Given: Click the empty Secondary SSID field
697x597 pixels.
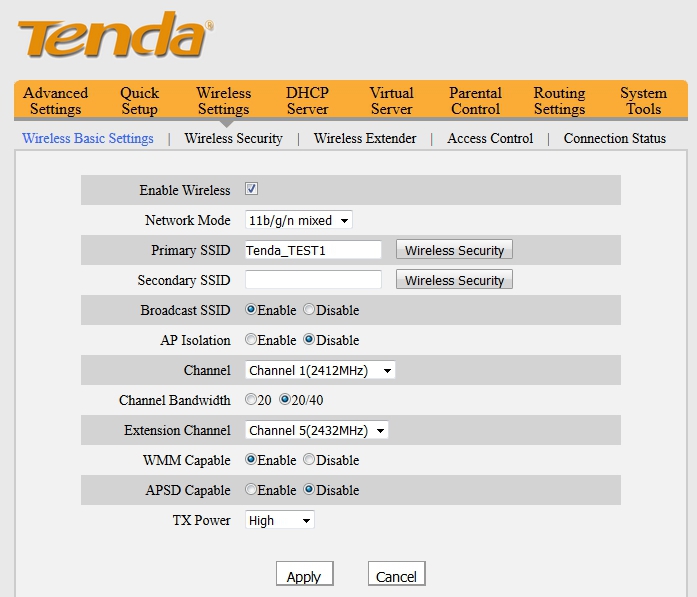Looking at the screenshot, I should pos(313,280).
